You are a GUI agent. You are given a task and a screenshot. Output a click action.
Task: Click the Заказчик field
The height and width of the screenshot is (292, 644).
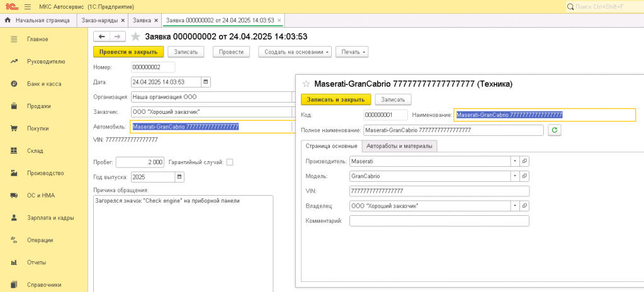(x=212, y=112)
